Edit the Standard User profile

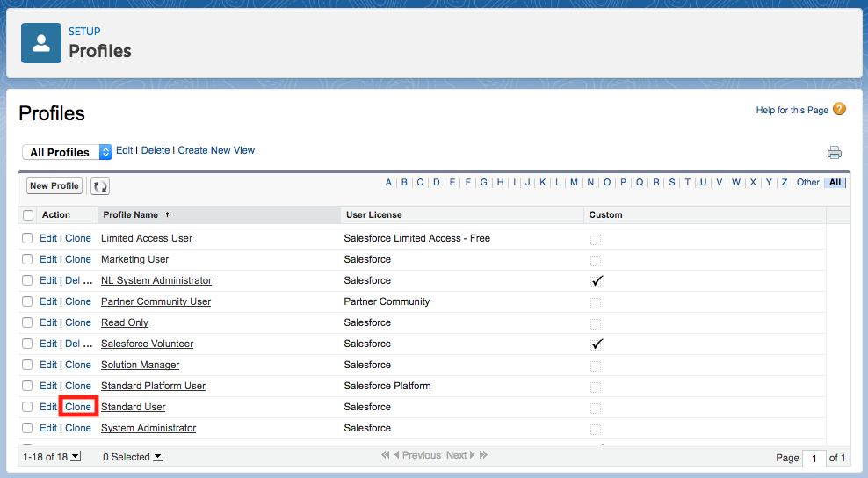pyautogui.click(x=48, y=407)
